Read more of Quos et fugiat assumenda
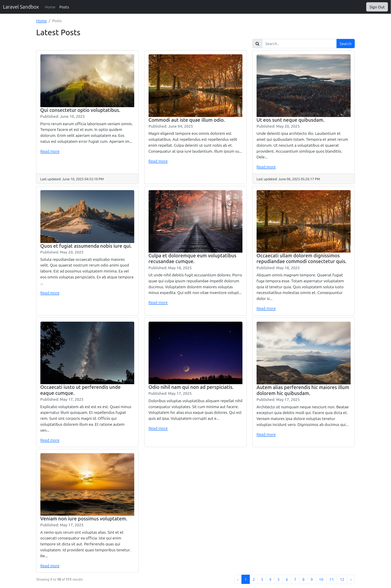The width and height of the screenshot is (391, 588). (x=50, y=293)
